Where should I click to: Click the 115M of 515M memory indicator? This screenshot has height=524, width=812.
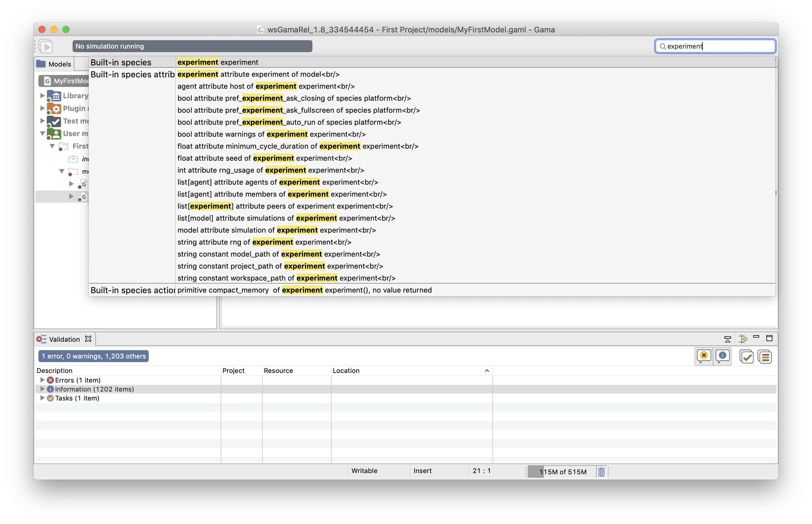(562, 472)
